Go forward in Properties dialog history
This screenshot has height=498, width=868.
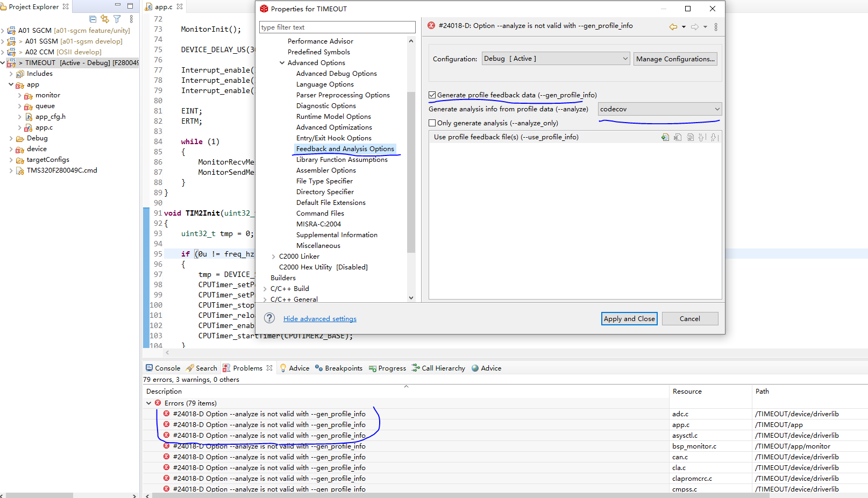pos(695,27)
